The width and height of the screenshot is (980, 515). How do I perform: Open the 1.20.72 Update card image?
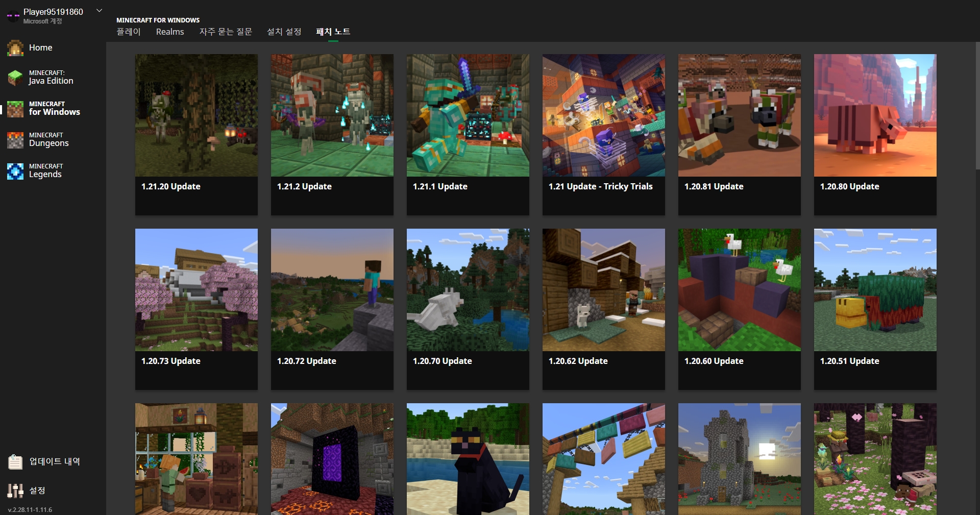click(332, 290)
